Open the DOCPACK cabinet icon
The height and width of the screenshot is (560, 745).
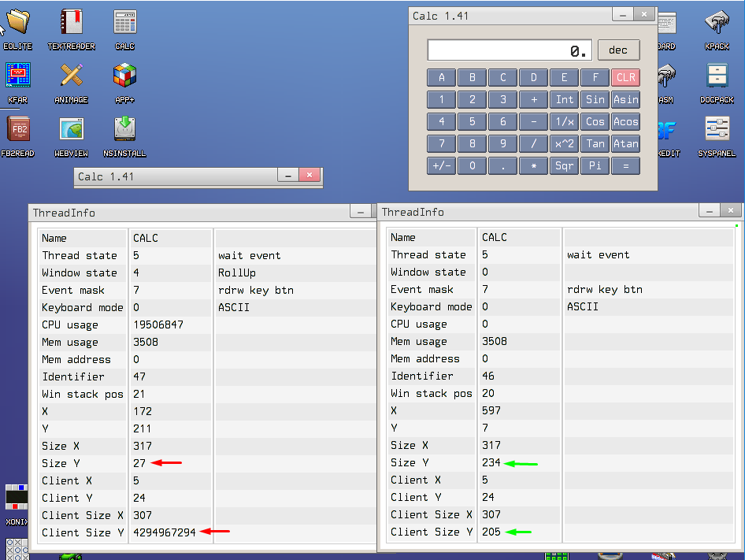[x=717, y=76]
